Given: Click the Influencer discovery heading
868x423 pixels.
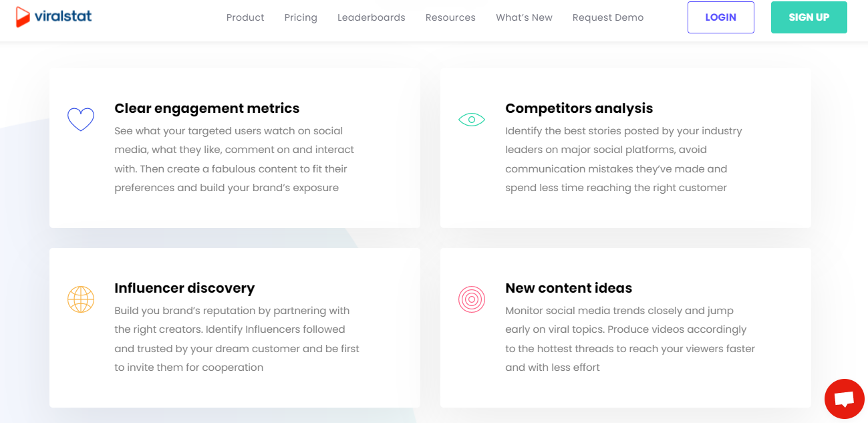Looking at the screenshot, I should point(184,288).
